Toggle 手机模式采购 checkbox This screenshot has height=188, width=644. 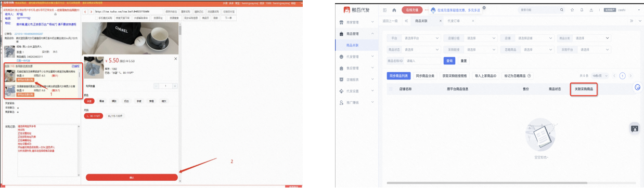tap(97, 18)
